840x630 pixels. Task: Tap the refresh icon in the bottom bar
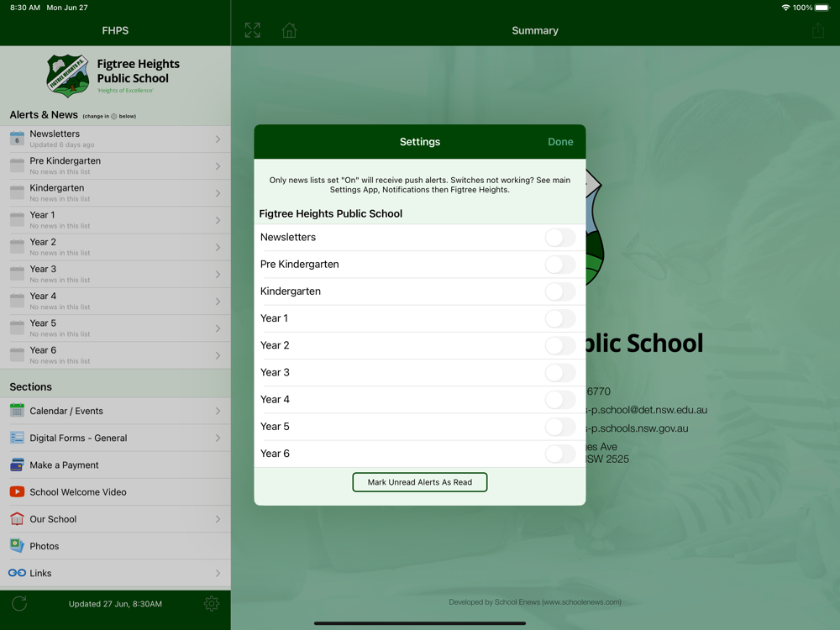click(x=19, y=604)
